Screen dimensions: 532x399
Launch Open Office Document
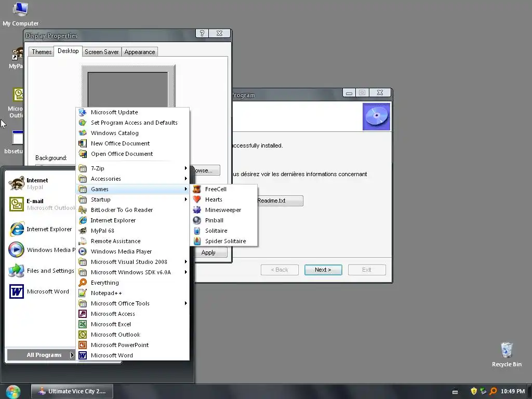[132, 154]
